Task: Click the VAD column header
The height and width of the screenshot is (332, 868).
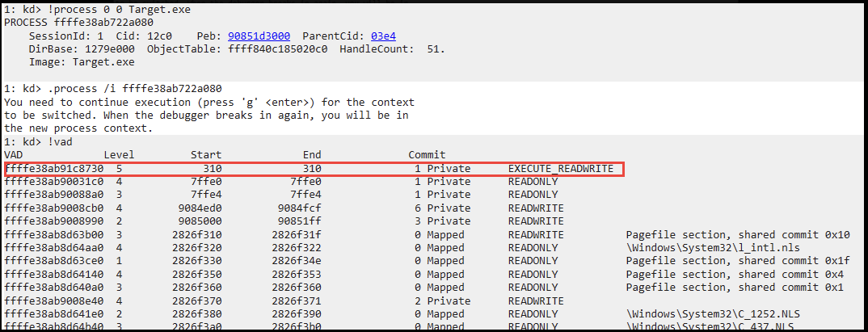Action: tap(15, 155)
